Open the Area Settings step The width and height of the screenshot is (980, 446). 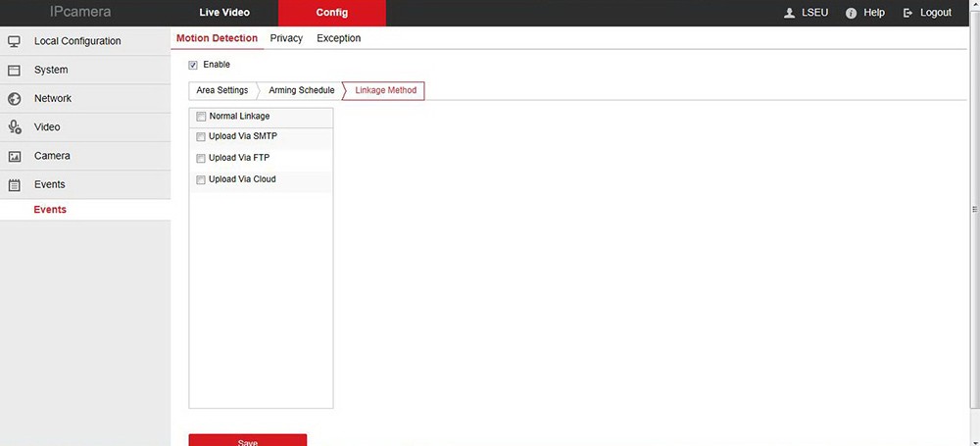[222, 90]
